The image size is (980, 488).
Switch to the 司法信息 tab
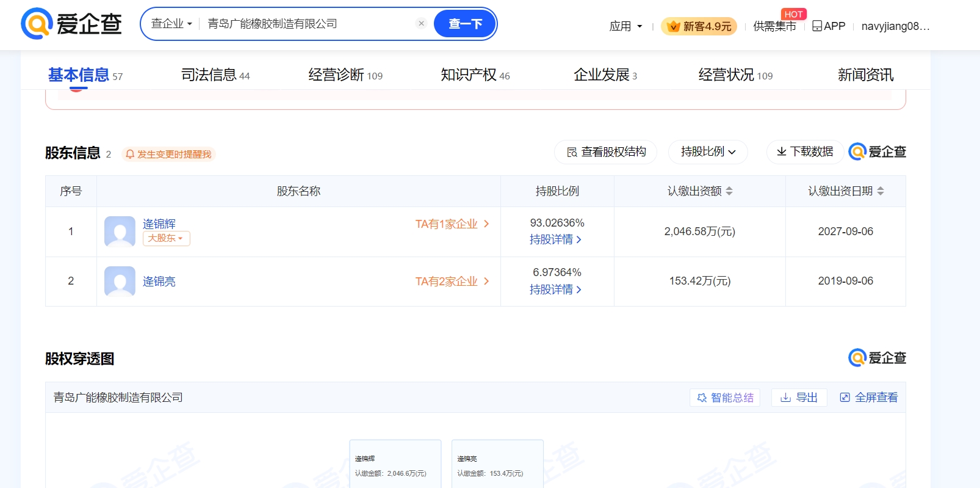[x=215, y=75]
